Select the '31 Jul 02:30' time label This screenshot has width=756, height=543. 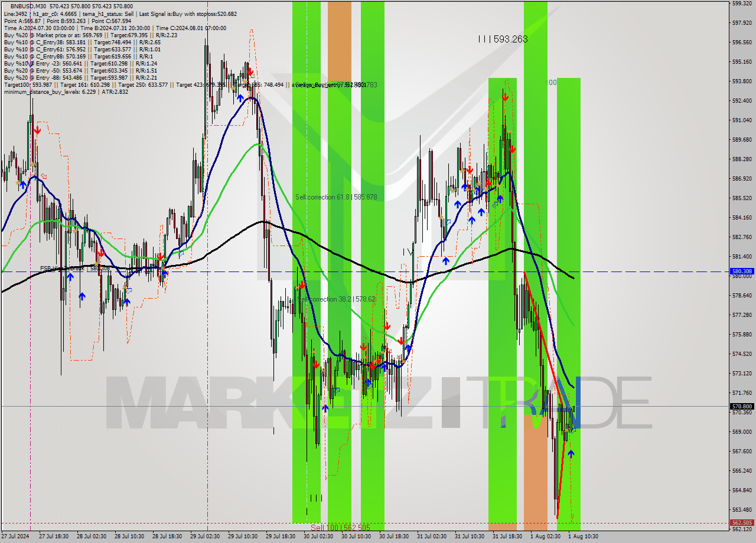432,537
